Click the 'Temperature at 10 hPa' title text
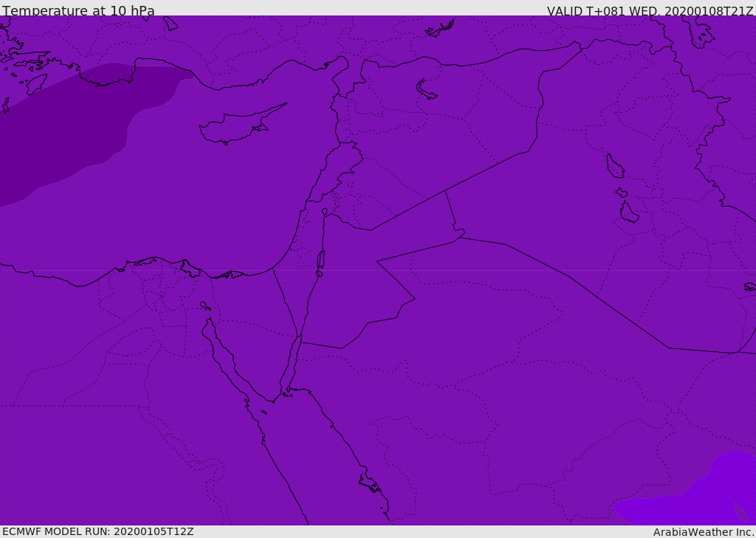 78,10
